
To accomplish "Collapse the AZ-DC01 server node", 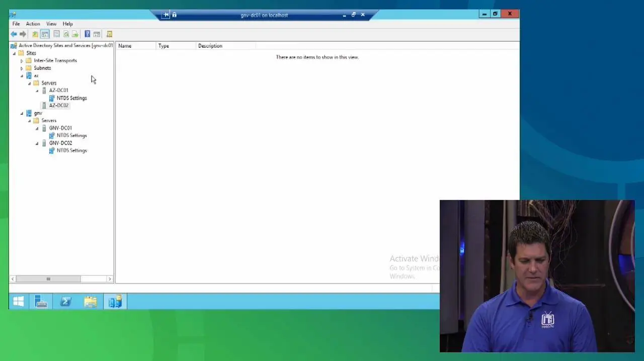I will (37, 91).
